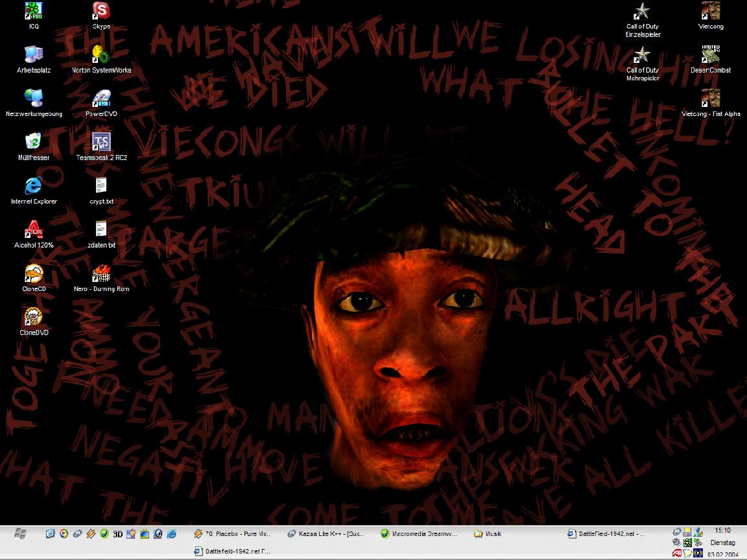
Task: Open the ICQ desktop shortcut
Action: click(34, 11)
